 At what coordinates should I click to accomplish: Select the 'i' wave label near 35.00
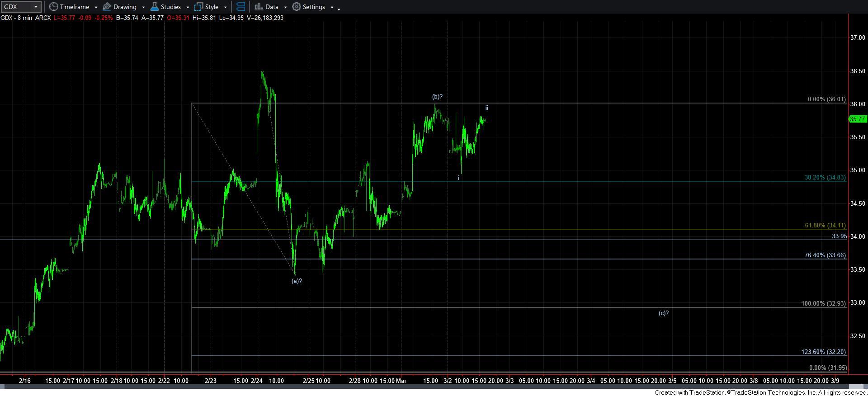(458, 178)
